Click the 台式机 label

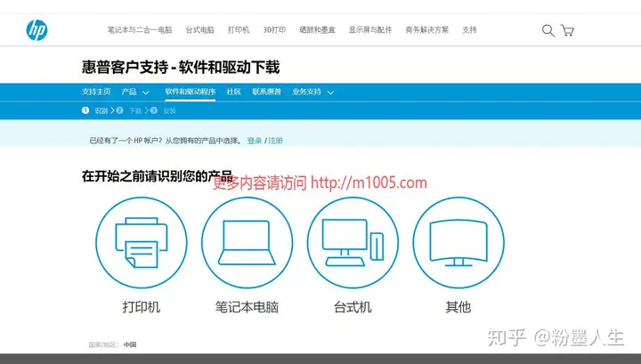coord(353,307)
